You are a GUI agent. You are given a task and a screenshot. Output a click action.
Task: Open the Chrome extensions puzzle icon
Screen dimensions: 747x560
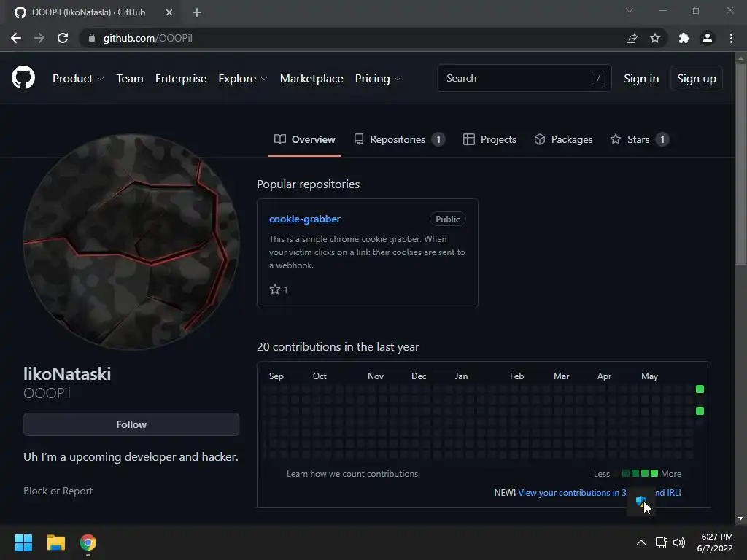point(684,38)
